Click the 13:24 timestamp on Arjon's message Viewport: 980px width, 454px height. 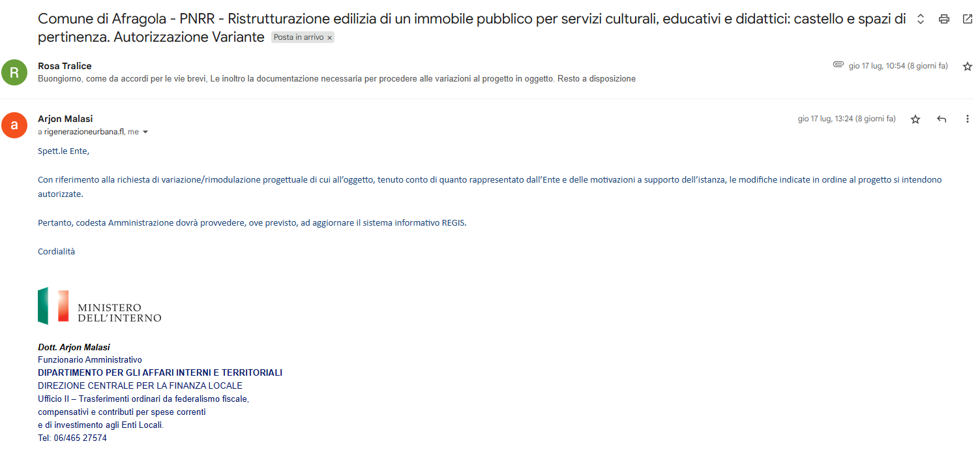coord(846,119)
